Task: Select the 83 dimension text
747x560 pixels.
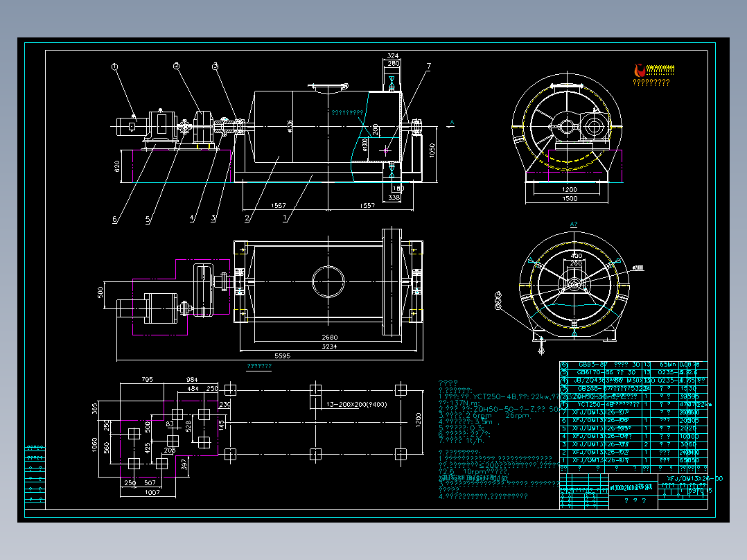Action: point(170,423)
